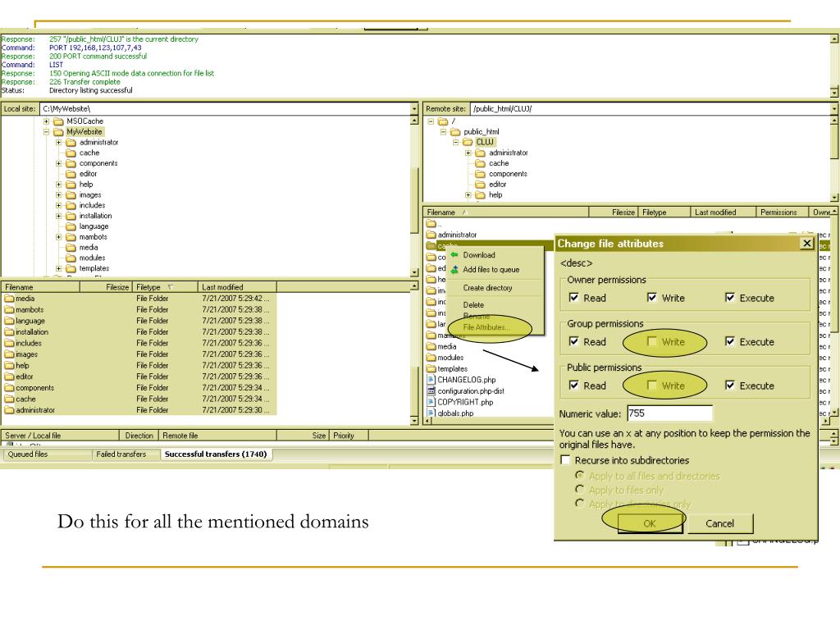Viewport: 840px width, 630px height.
Task: Toggle Group permissions Execute checkbox
Action: click(x=730, y=341)
